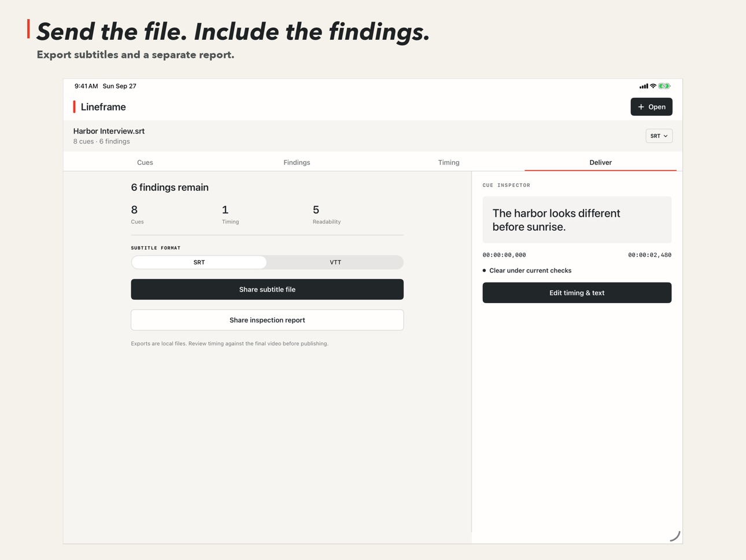Choose VTT subtitle format segment
This screenshot has height=560, width=746.
[x=335, y=263]
